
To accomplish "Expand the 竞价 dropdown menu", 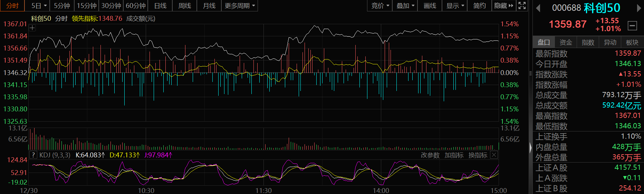I will click(x=380, y=6).
